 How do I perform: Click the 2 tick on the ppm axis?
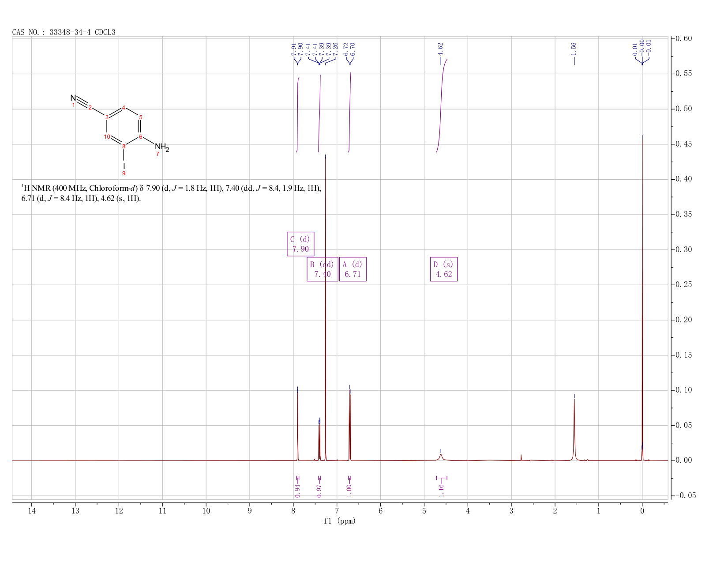pyautogui.click(x=555, y=511)
